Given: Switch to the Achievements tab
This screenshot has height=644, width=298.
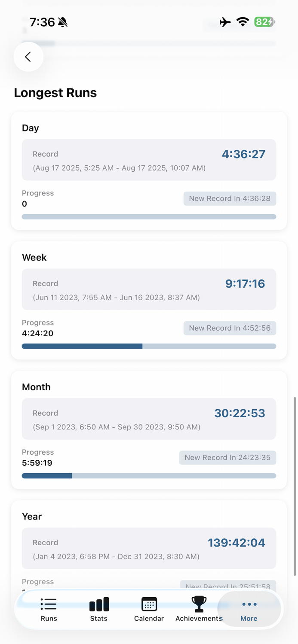Looking at the screenshot, I should [199, 610].
